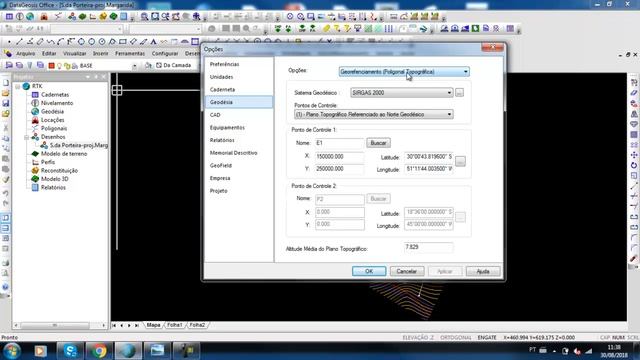The image size is (640, 360).
Task: Click the Geodésia globe toolbar icon
Action: 30,17
